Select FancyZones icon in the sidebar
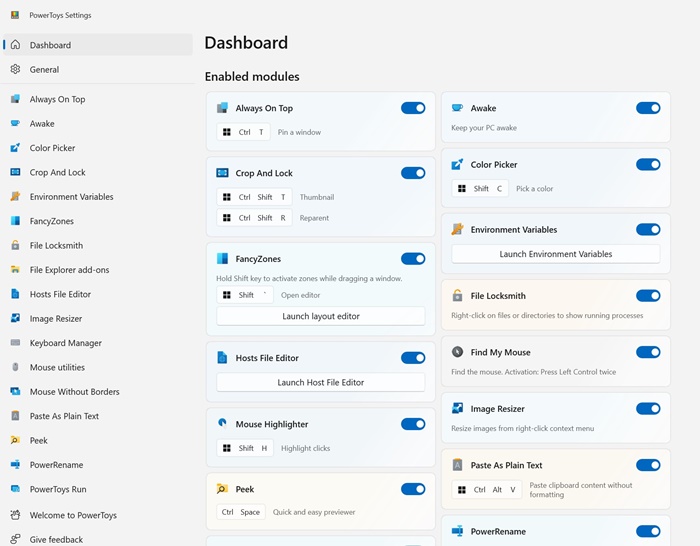The width and height of the screenshot is (700, 546). (15, 221)
